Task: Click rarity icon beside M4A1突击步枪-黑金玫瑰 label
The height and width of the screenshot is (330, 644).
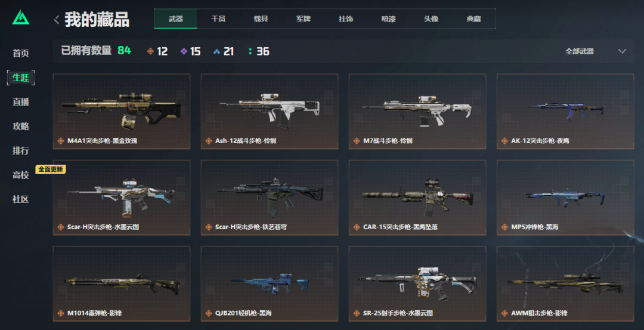Action: [60, 141]
